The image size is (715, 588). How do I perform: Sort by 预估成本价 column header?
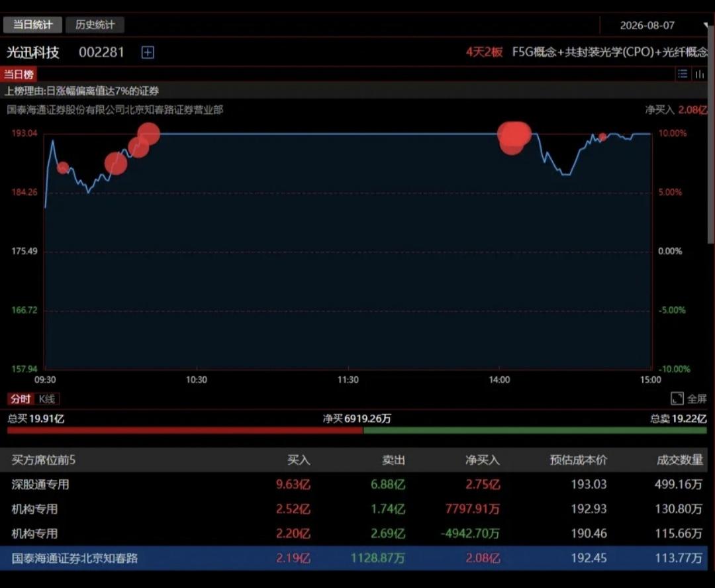(x=578, y=460)
